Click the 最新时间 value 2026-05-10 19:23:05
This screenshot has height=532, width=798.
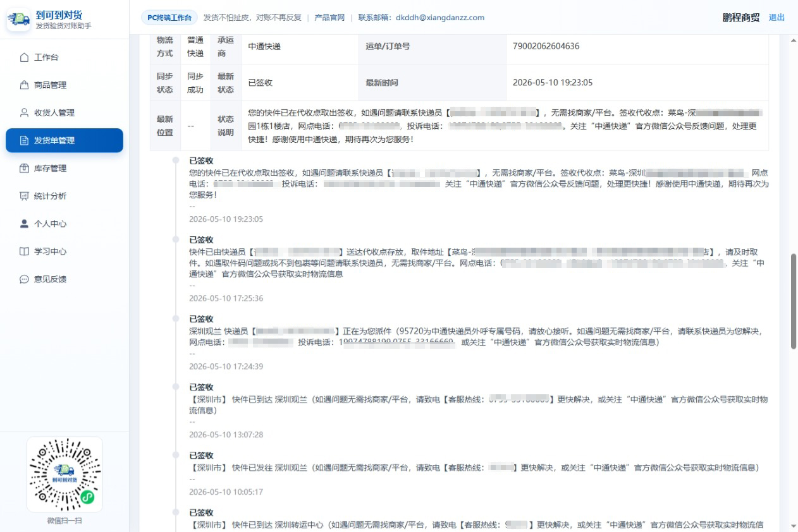click(x=553, y=83)
